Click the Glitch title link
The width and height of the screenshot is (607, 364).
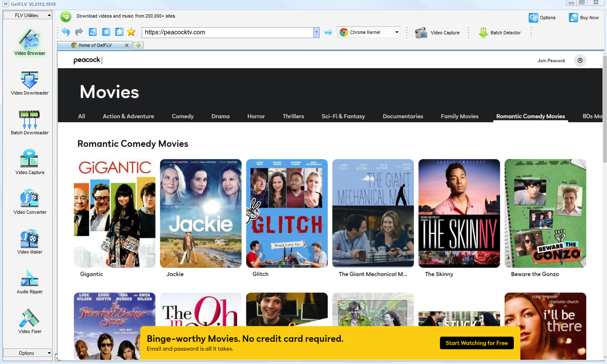pos(261,274)
